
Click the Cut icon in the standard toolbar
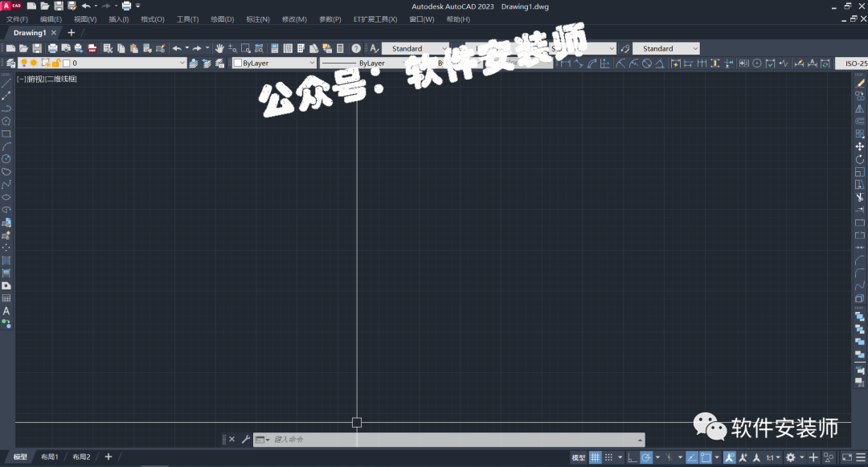pyautogui.click(x=108, y=49)
